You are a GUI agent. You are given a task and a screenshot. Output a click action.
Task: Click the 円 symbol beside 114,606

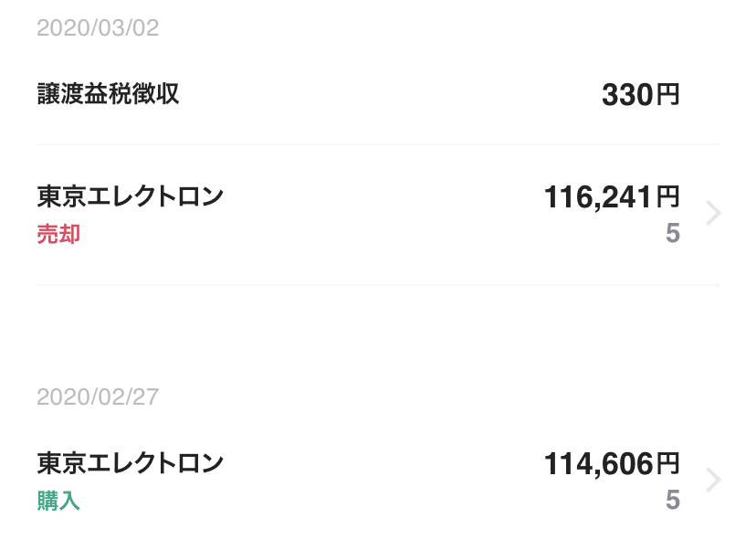pos(668,463)
